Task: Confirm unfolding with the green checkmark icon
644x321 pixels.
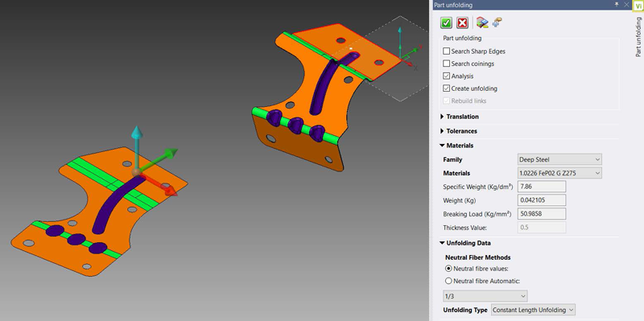Action: pyautogui.click(x=446, y=23)
